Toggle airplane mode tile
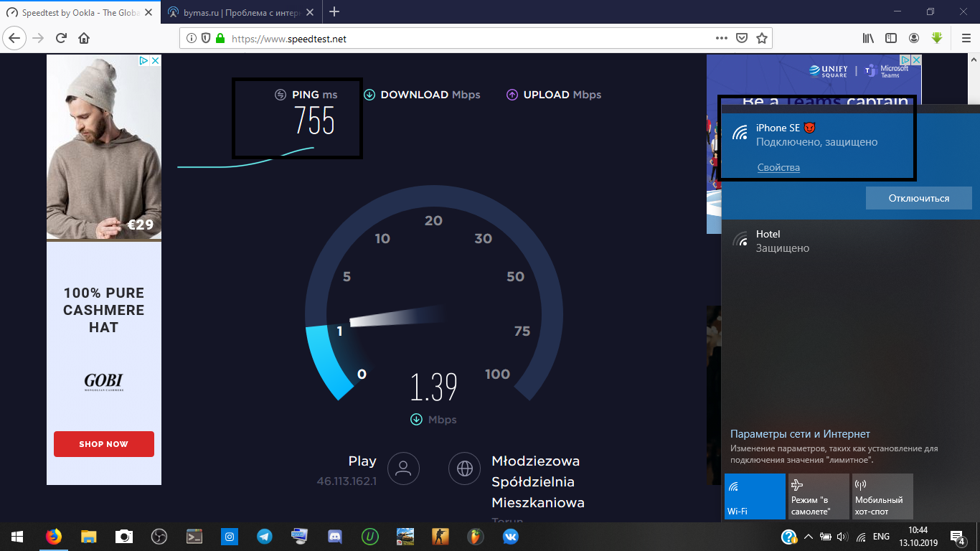This screenshot has height=551, width=980. (x=818, y=496)
